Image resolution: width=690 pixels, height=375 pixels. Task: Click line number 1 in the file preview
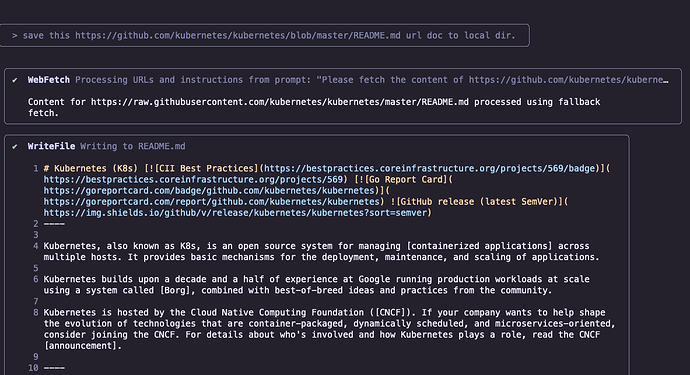[36, 169]
